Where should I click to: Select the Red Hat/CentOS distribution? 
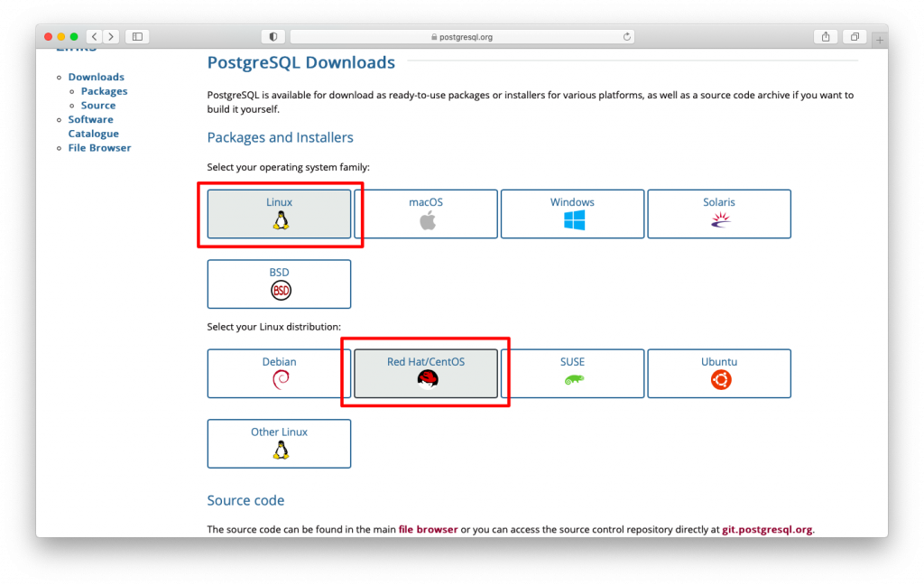click(x=425, y=373)
